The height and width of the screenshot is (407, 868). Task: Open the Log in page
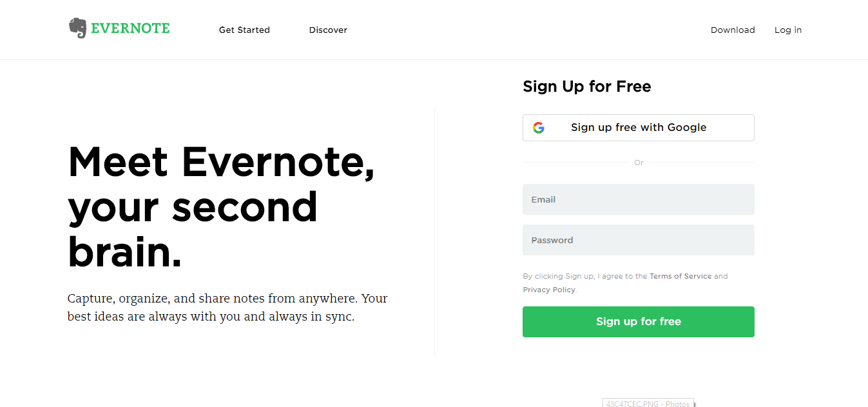point(788,30)
